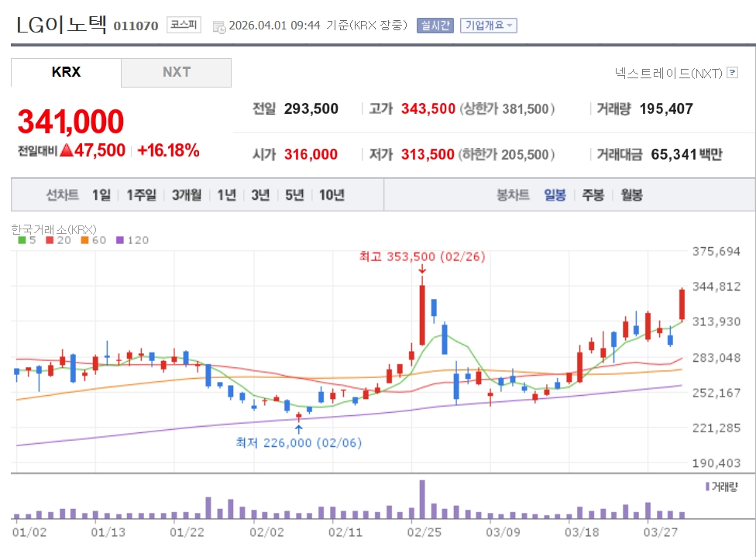756x557 pixels.
Task: Click the 최저 226,000 low marker
Action: (x=298, y=442)
